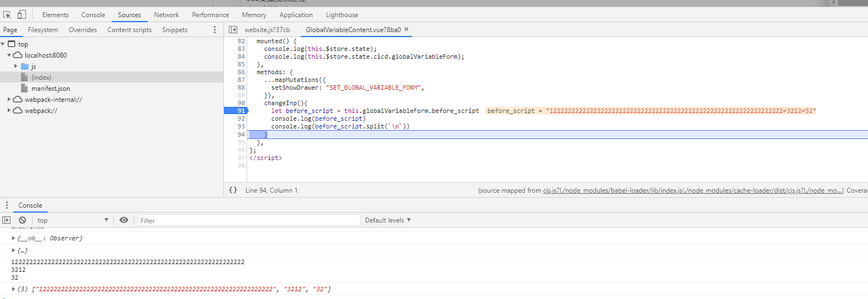Viewport: 868px width, 299px height.
Task: Set a breakpoint on line 87
Action: tap(241, 80)
